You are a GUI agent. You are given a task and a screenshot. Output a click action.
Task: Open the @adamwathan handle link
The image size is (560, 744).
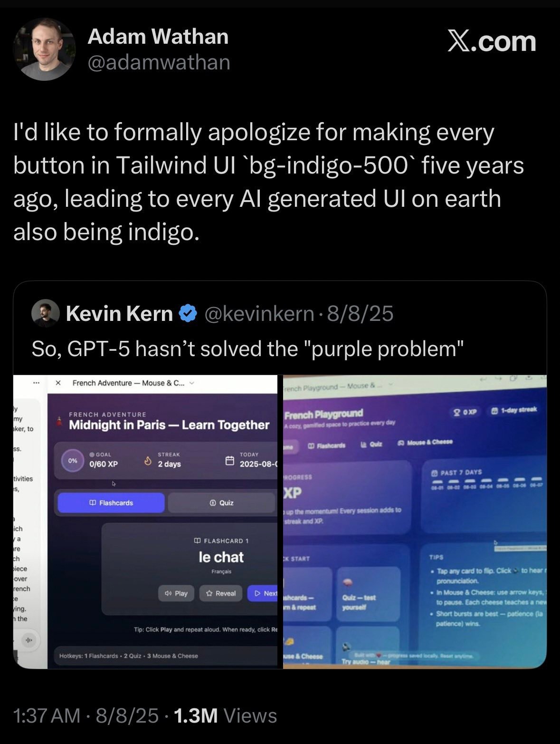[x=159, y=62]
